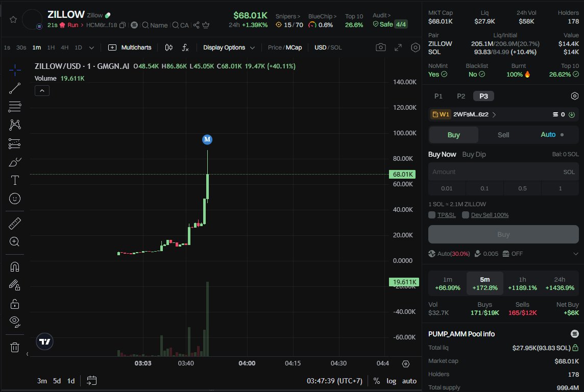The width and height of the screenshot is (584, 392).
Task: Open candlestick chart type selector
Action: [x=169, y=47]
